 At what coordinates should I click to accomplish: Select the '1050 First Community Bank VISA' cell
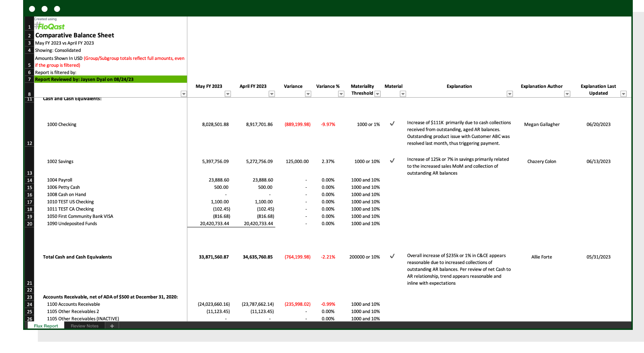pyautogui.click(x=80, y=216)
